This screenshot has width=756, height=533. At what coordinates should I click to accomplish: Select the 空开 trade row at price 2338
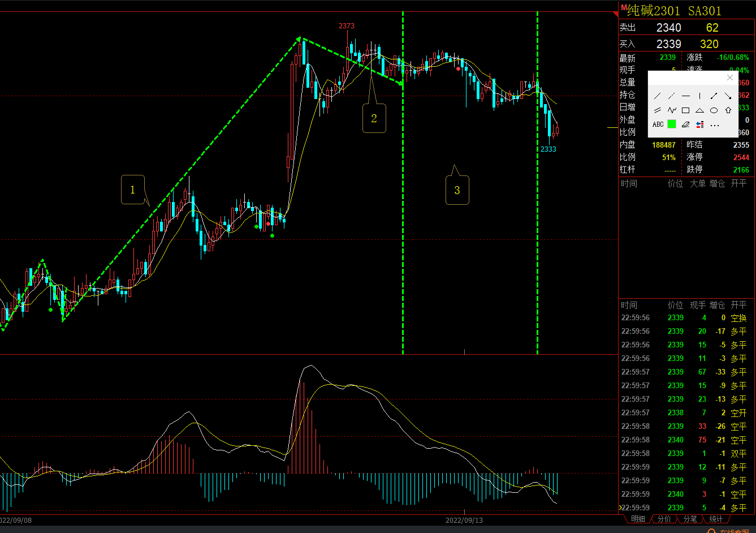[x=686, y=412]
